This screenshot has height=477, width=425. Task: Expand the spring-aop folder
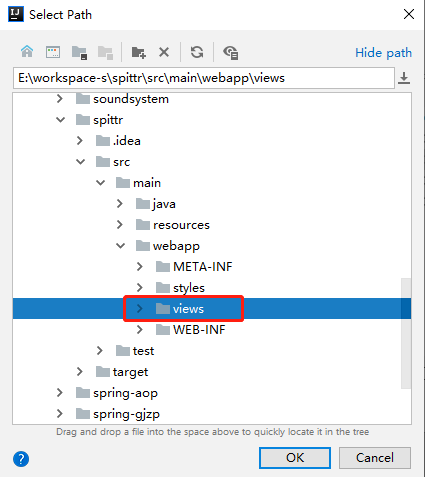tap(60, 393)
